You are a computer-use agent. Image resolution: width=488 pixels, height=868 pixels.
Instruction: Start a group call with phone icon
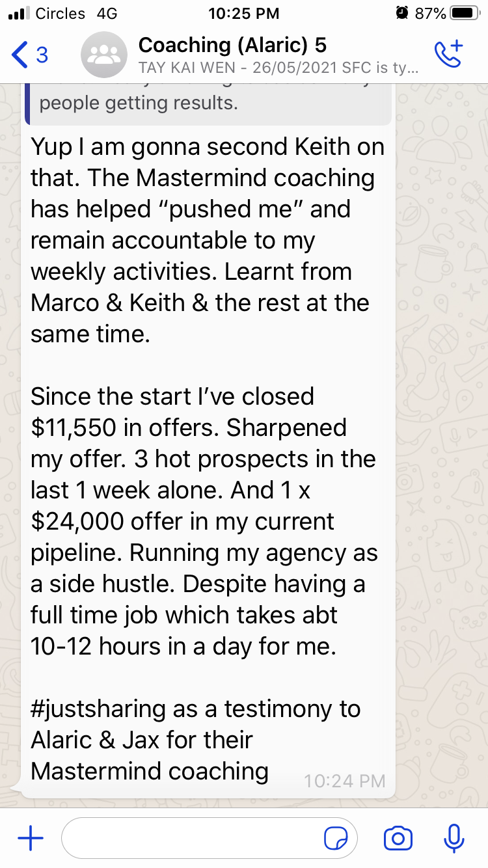[448, 55]
